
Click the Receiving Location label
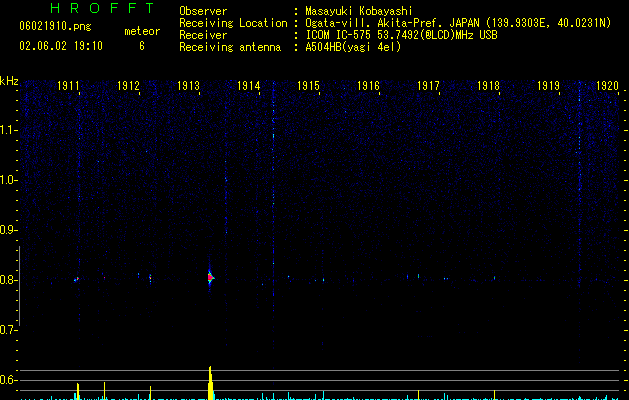click(x=233, y=23)
